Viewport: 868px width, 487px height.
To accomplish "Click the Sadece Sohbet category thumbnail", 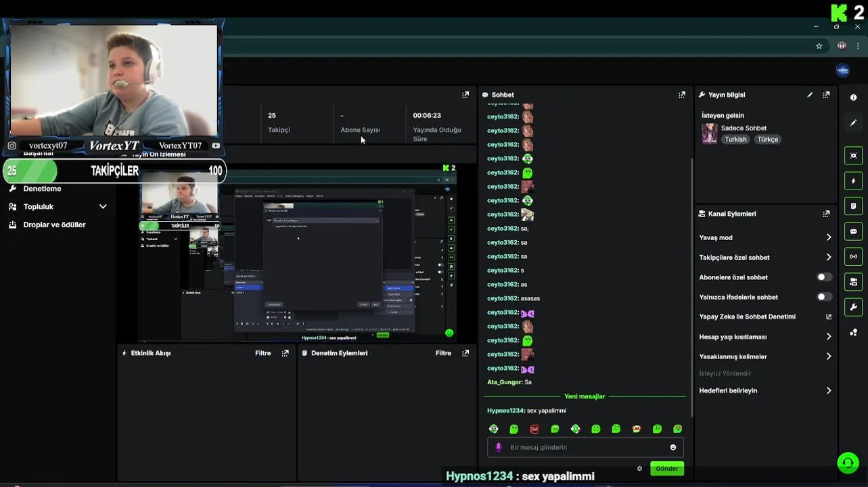I will (709, 133).
